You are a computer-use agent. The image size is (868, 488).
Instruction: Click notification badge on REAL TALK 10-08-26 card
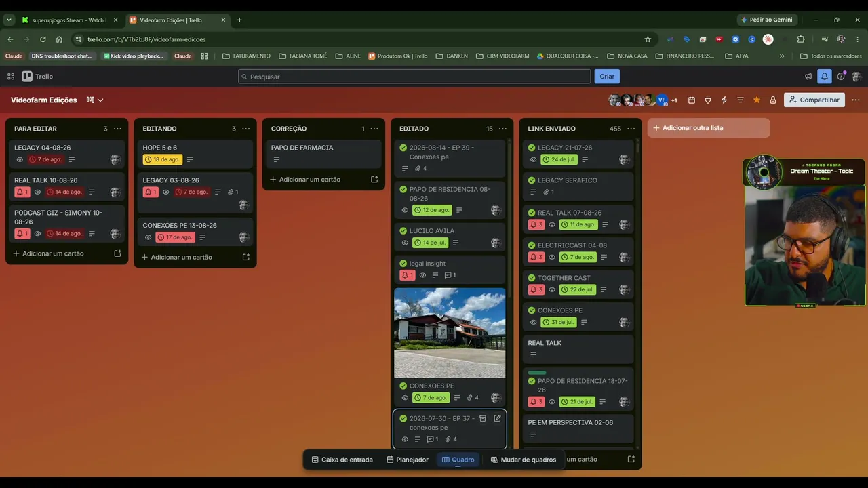pyautogui.click(x=22, y=192)
